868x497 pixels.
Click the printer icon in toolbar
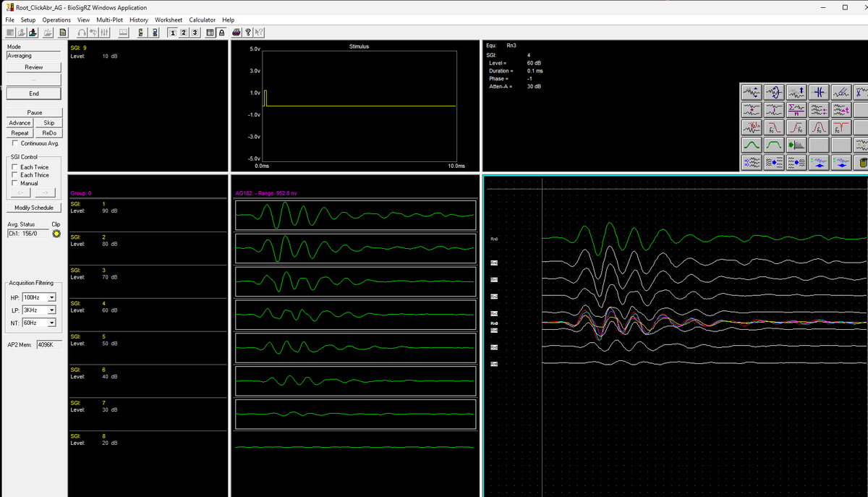236,33
